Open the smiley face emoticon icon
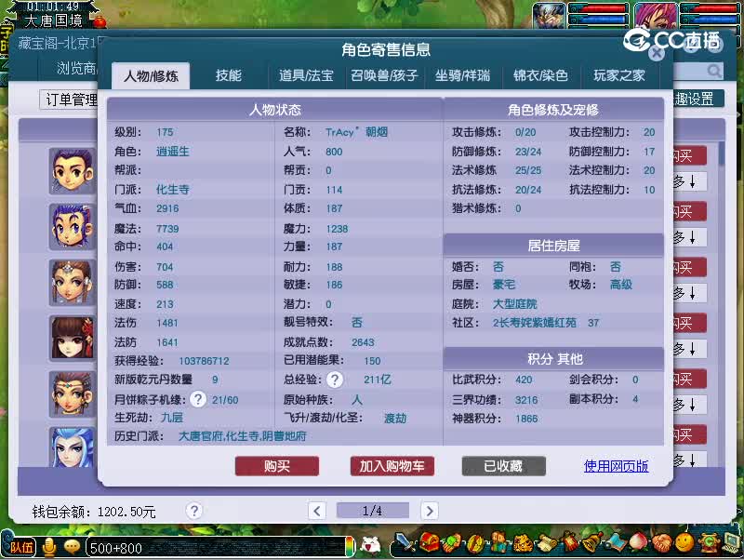The image size is (744, 560). pos(685,543)
